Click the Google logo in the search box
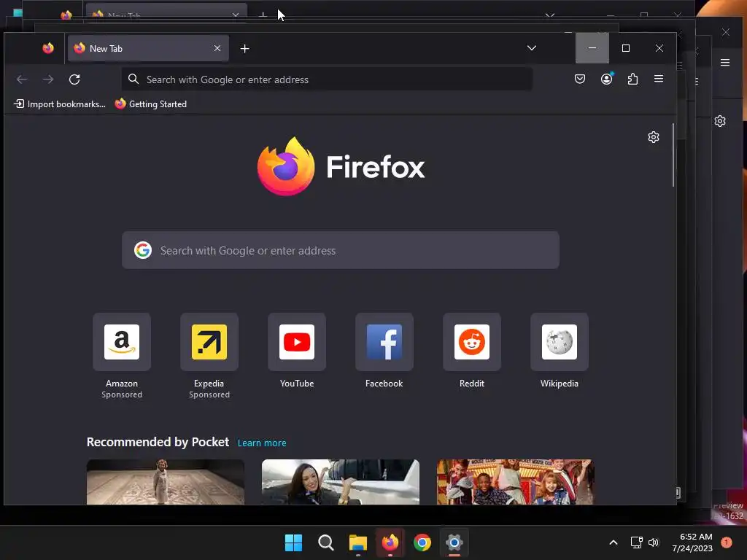 (x=143, y=250)
